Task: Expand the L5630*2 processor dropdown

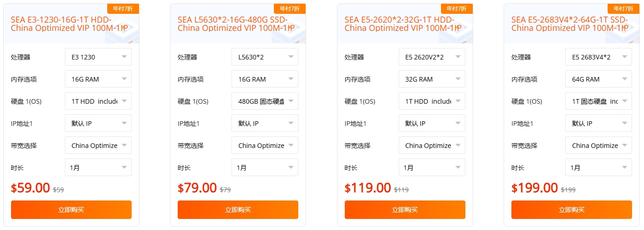Action: click(265, 57)
